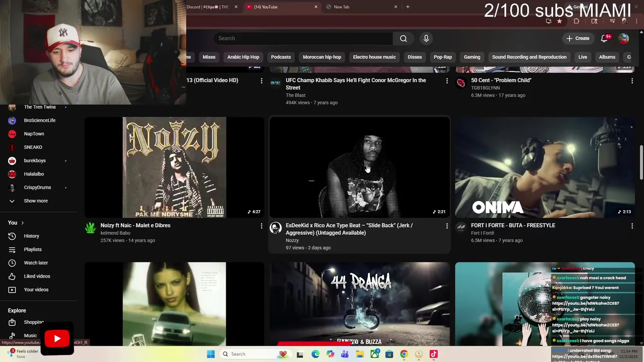Screen dimensions: 644x362
Task: Open ONIMA Fort I Forte thumbnail
Action: click(545, 167)
